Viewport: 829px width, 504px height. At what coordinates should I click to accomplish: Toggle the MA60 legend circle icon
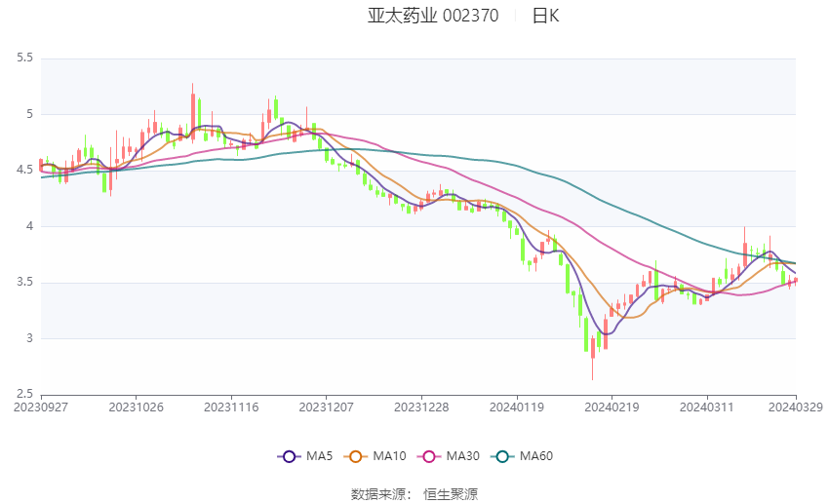pos(502,456)
